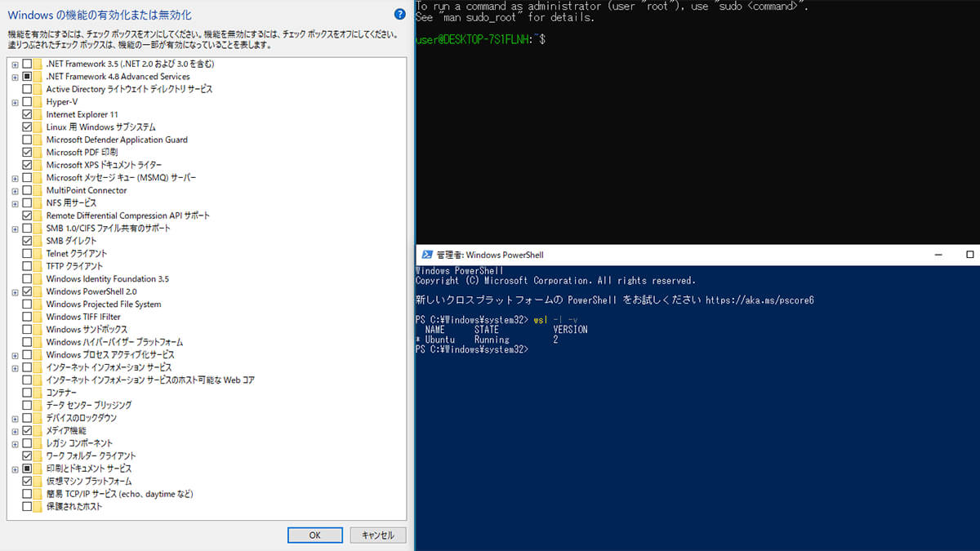
Task: Expand the メディア機能 node
Action: click(x=15, y=431)
